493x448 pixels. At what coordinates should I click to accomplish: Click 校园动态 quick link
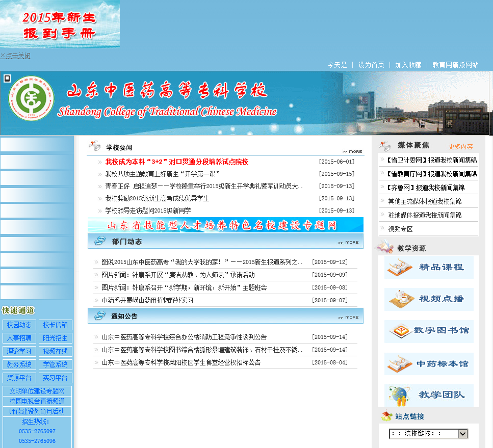(x=19, y=325)
